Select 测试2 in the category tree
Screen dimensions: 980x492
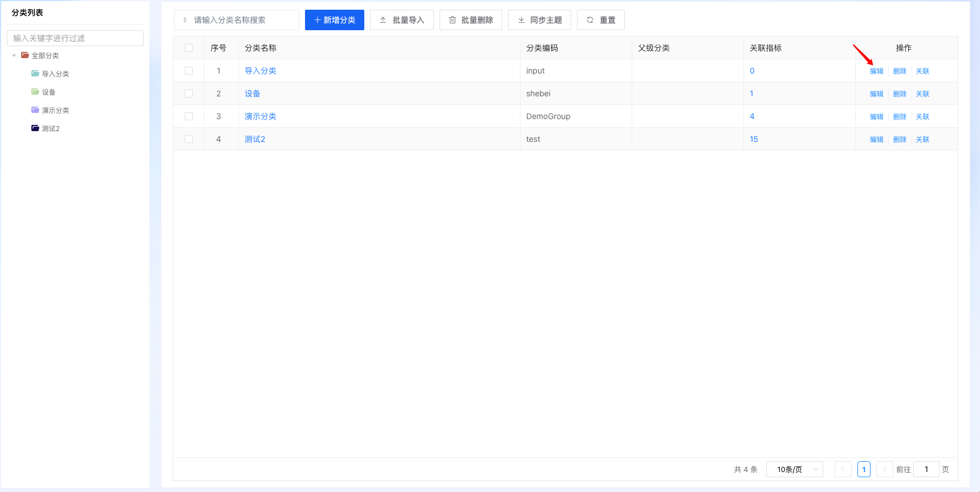tap(51, 129)
